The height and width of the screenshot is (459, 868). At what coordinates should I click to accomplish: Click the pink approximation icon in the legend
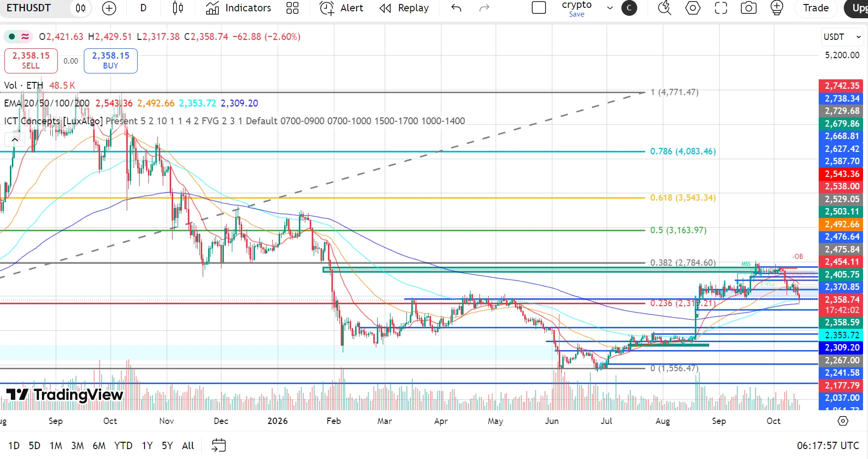click(25, 36)
